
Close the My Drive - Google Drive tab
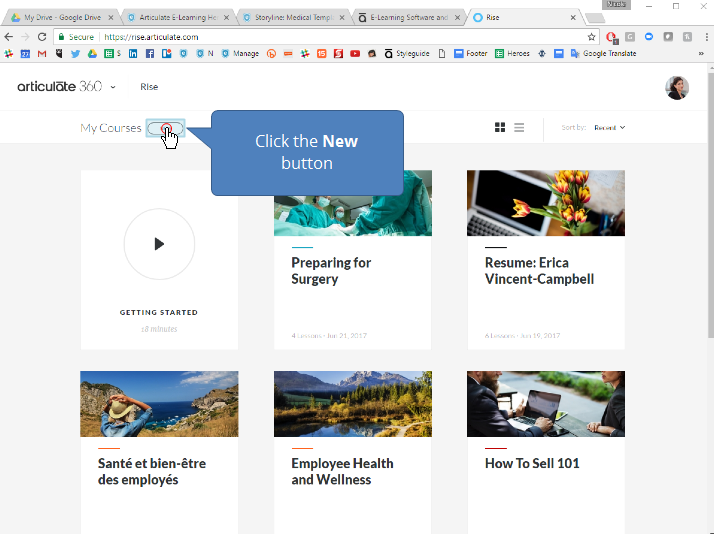(x=111, y=17)
